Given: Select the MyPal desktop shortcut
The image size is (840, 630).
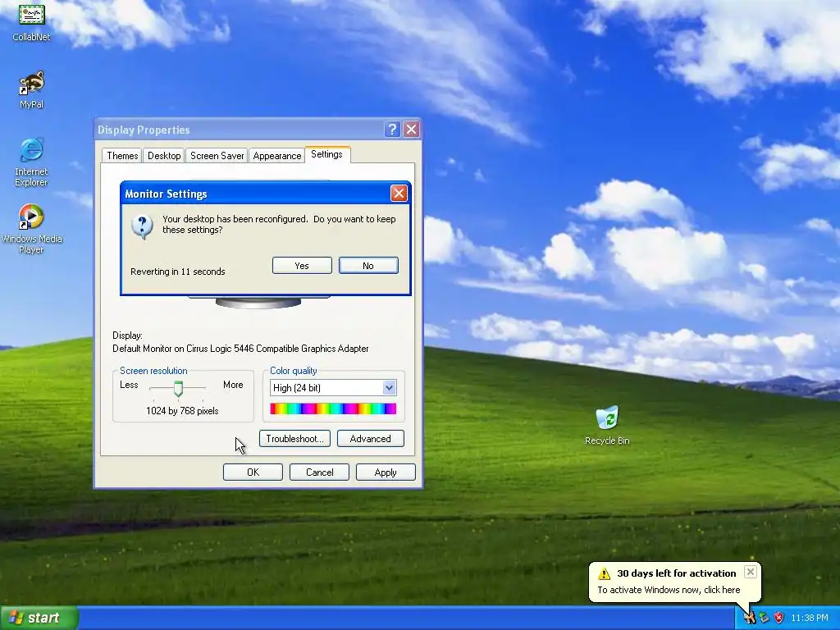Looking at the screenshot, I should click(31, 89).
